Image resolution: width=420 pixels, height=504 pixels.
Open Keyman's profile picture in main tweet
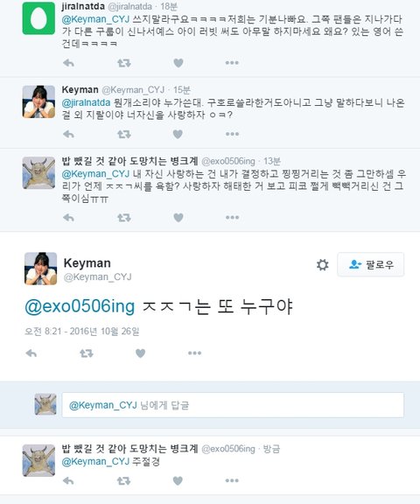click(41, 269)
